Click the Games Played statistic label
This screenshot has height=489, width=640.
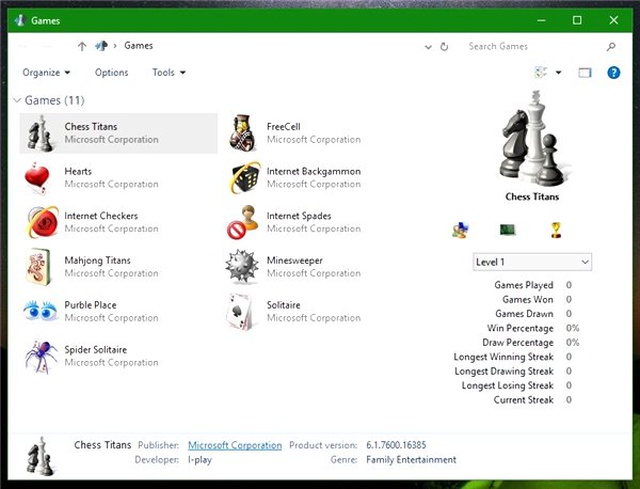[x=524, y=285]
